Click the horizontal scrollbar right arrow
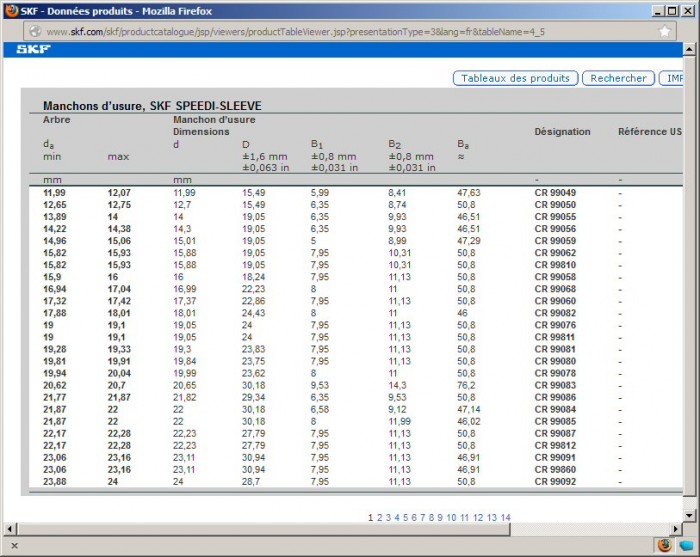The image size is (700, 557). 673,529
